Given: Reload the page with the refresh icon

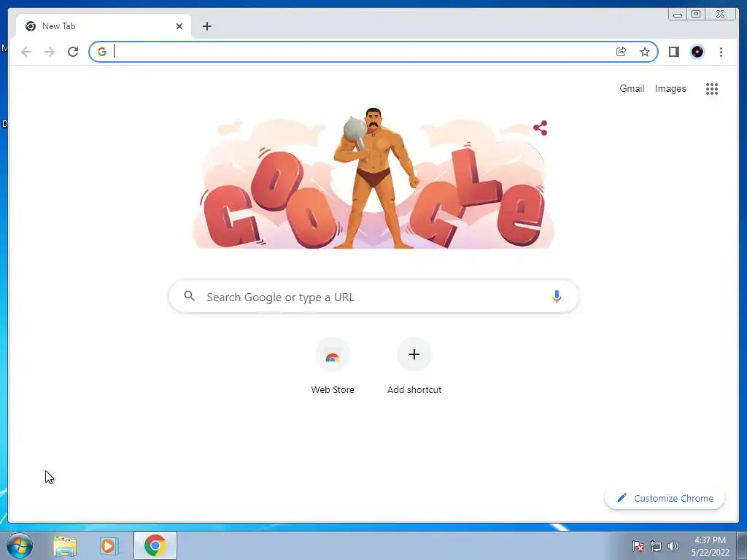Looking at the screenshot, I should [x=73, y=52].
